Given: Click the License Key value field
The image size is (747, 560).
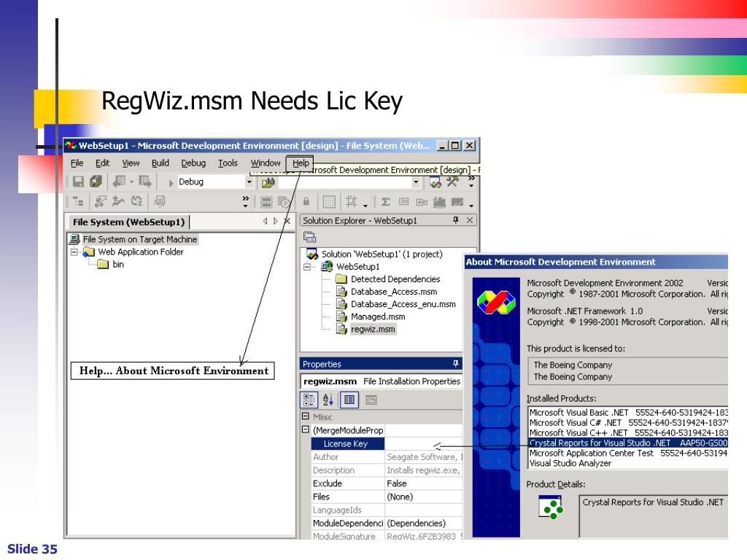Looking at the screenshot, I should pos(424,444).
